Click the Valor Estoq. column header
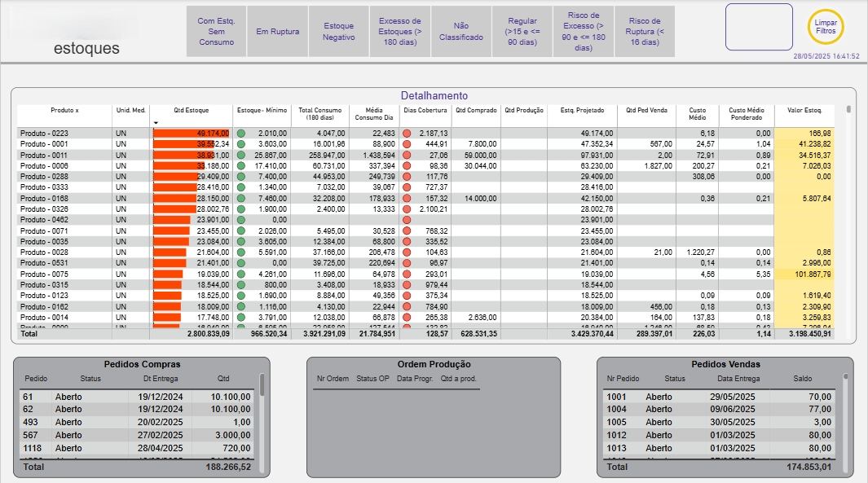 pos(804,111)
